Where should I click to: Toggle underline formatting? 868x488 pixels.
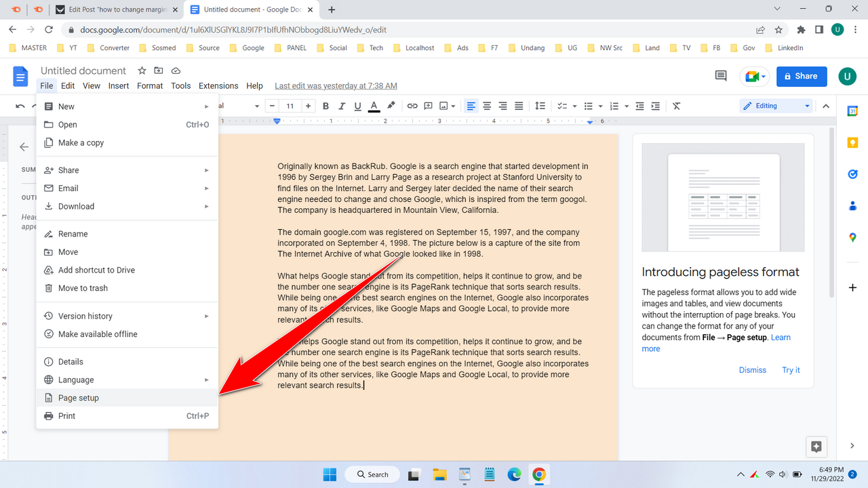click(357, 106)
